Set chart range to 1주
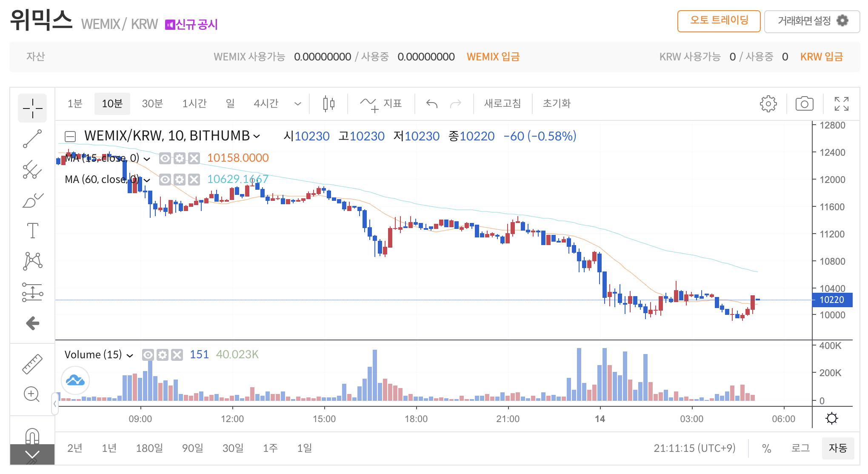The image size is (868, 474). tap(270, 448)
